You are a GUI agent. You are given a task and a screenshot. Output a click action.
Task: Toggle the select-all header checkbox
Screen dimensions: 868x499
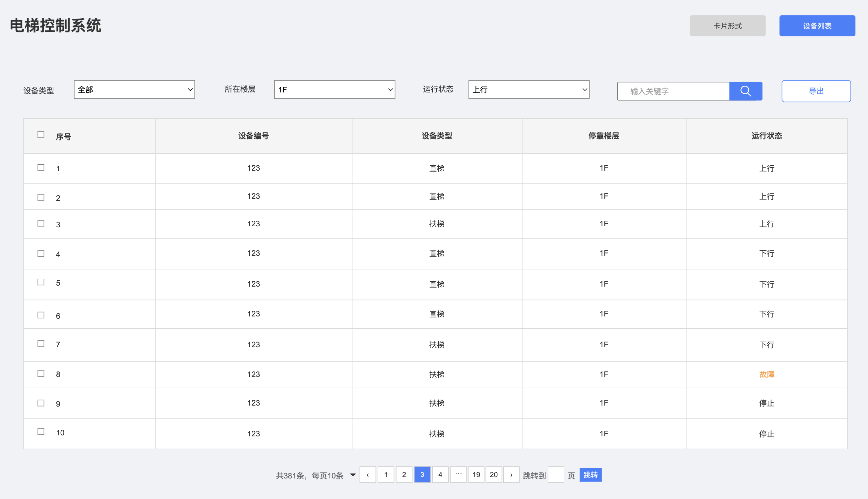41,135
